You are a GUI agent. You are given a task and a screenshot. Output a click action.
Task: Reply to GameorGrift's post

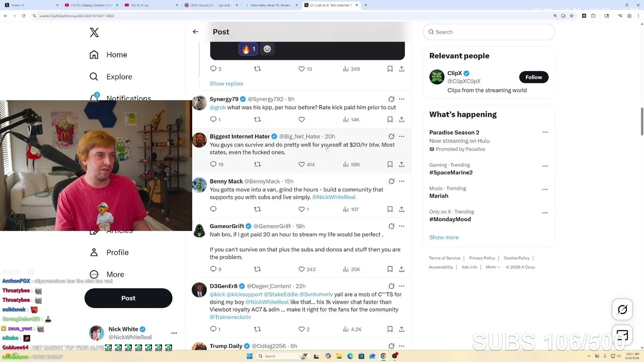pos(213,269)
